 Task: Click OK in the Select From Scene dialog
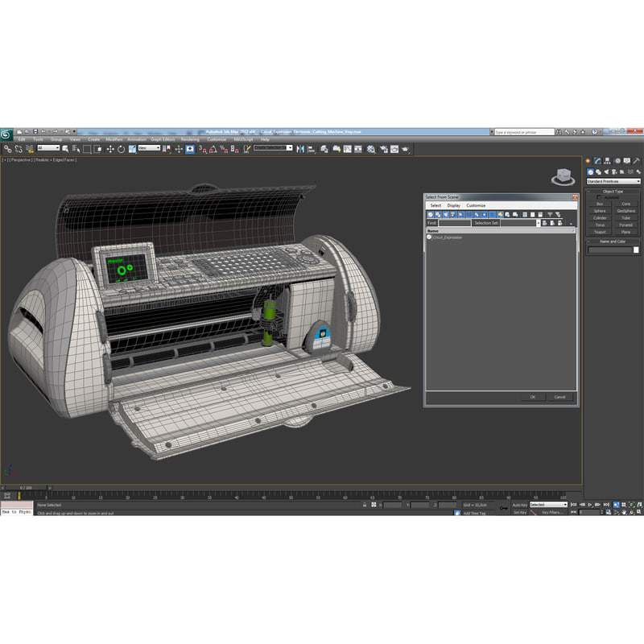pyautogui.click(x=531, y=397)
